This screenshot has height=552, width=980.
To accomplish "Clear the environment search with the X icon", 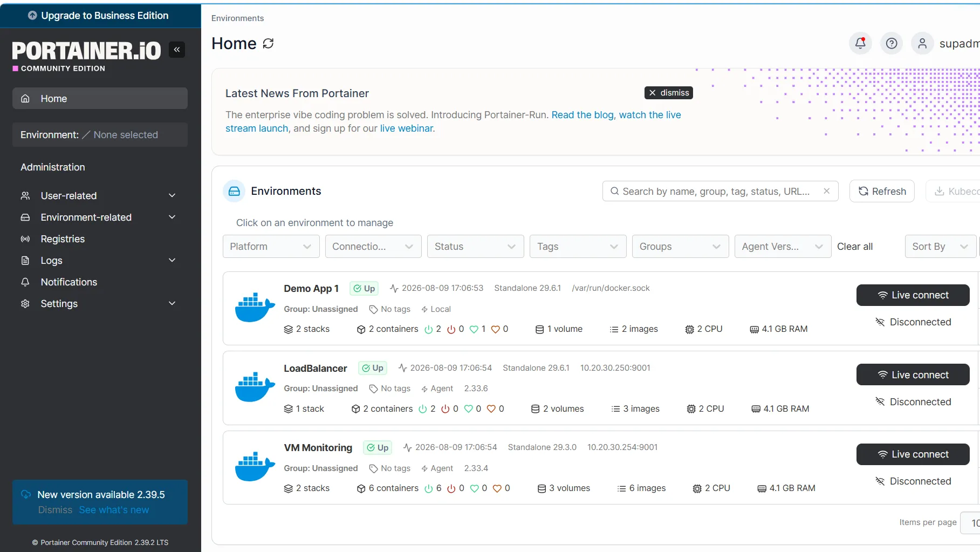I will tap(826, 191).
